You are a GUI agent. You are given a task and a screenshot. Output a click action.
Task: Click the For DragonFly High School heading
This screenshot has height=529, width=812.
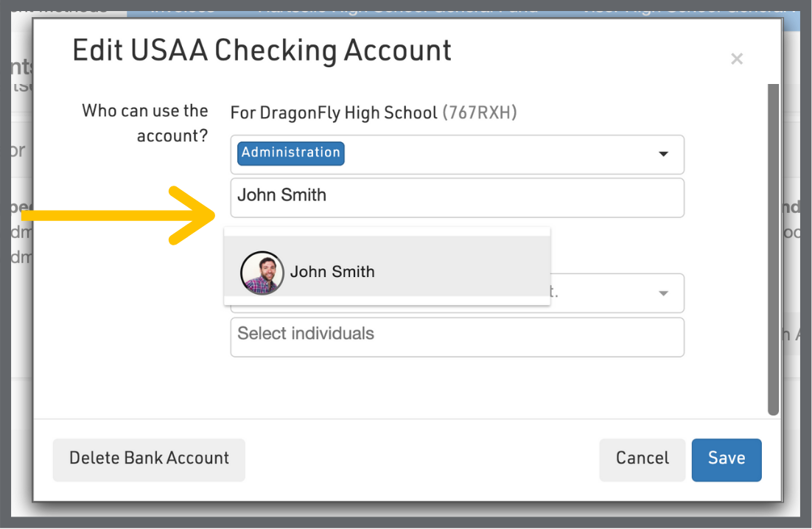coord(334,113)
